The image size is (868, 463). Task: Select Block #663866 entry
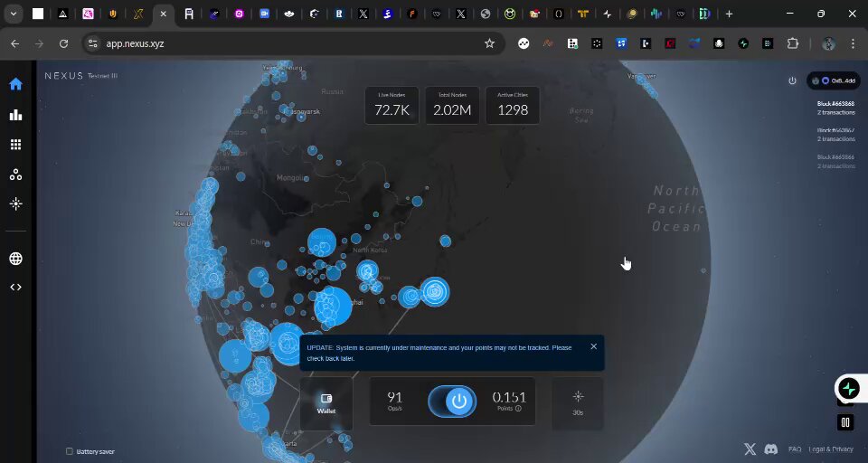tap(835, 161)
